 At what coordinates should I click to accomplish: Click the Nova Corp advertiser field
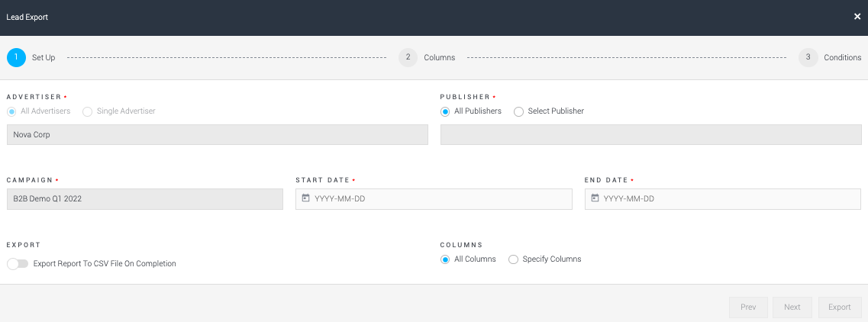[218, 134]
